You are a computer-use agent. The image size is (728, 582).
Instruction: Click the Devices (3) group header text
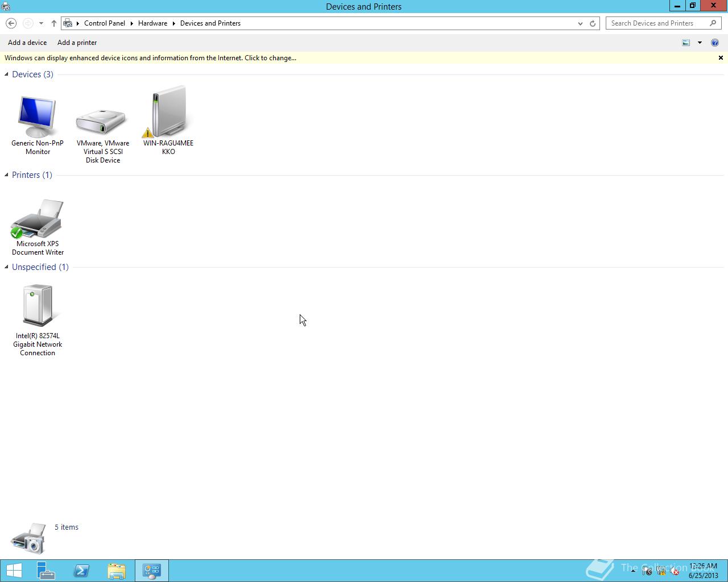click(x=32, y=74)
